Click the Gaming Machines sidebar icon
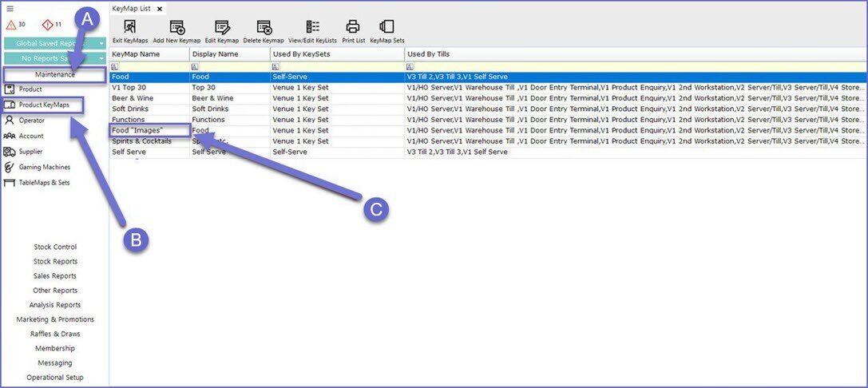The image size is (868, 388). click(10, 167)
